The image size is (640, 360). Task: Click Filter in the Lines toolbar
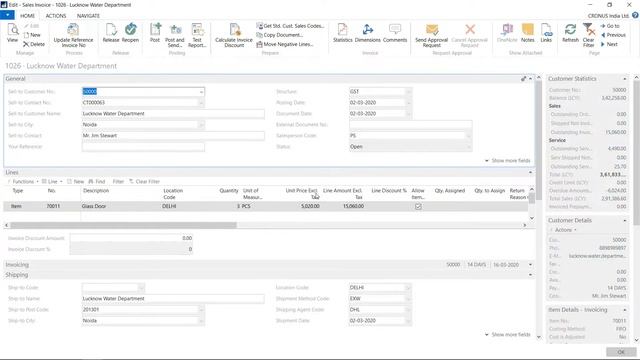118,182
